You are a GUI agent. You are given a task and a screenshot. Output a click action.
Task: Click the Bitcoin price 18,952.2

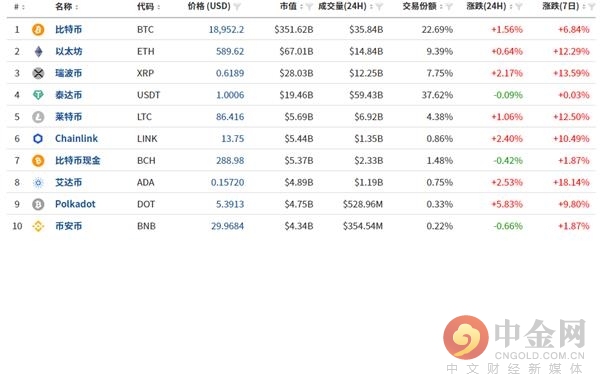point(226,29)
